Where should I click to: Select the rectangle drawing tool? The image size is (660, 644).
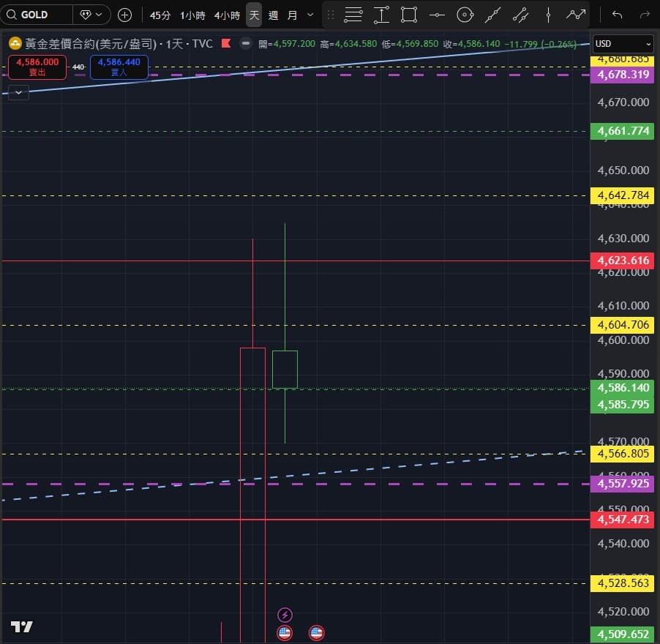[409, 15]
